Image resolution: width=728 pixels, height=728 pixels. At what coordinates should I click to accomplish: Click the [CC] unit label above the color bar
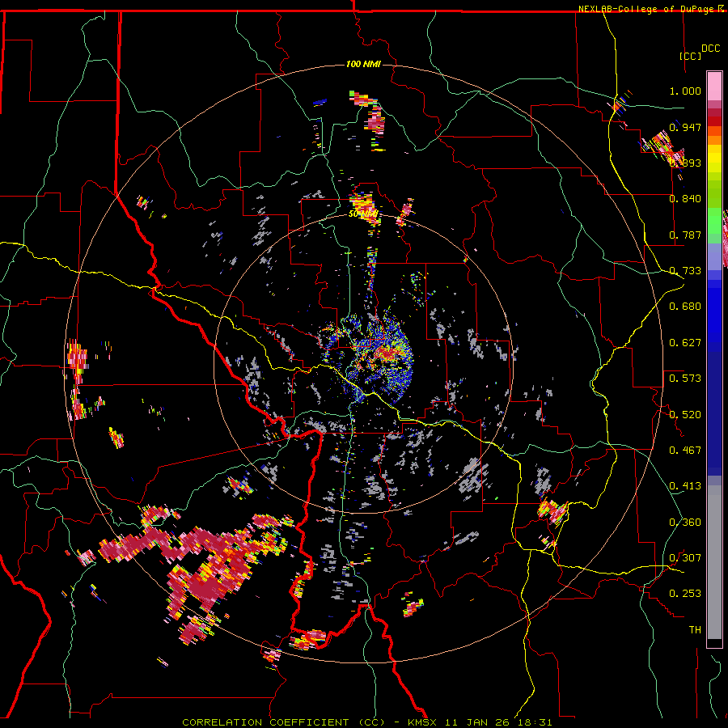click(x=690, y=56)
